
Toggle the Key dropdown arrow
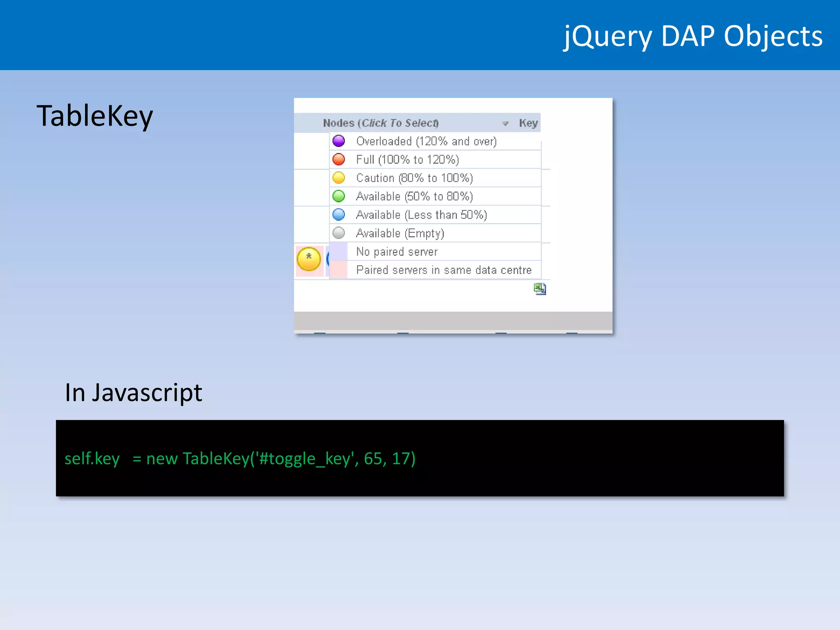coord(505,123)
